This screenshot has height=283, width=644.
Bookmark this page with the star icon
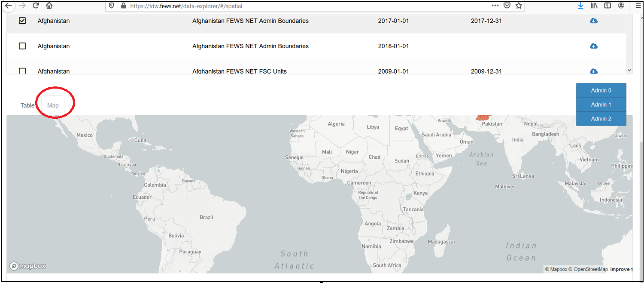tap(519, 6)
